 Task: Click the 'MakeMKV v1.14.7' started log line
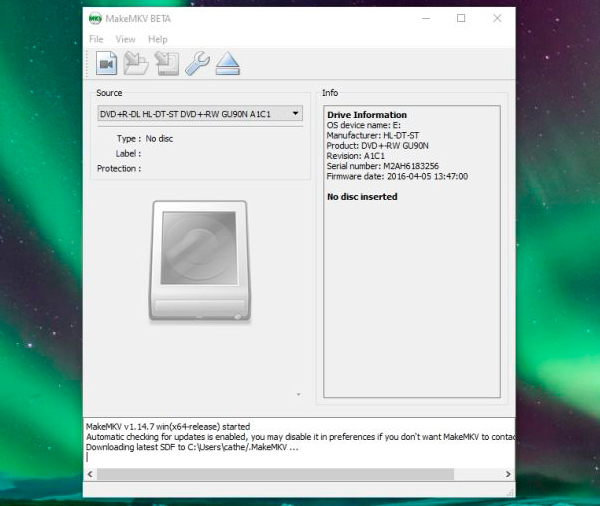coord(168,426)
